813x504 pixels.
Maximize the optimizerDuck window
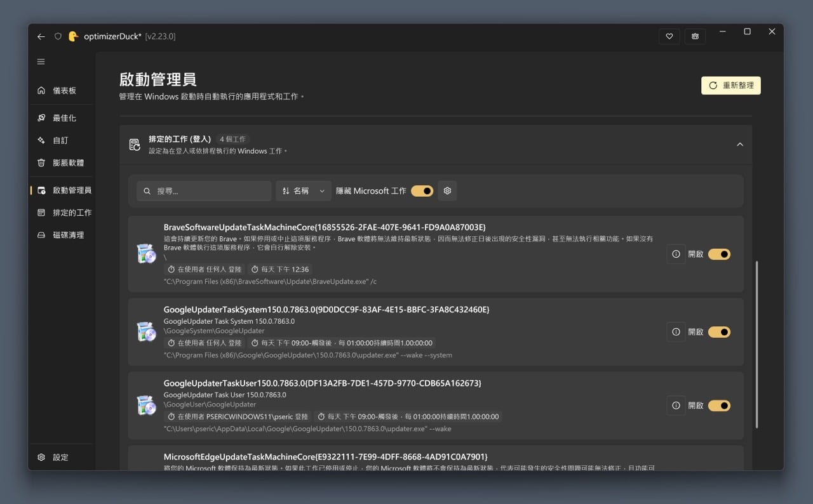pyautogui.click(x=747, y=32)
